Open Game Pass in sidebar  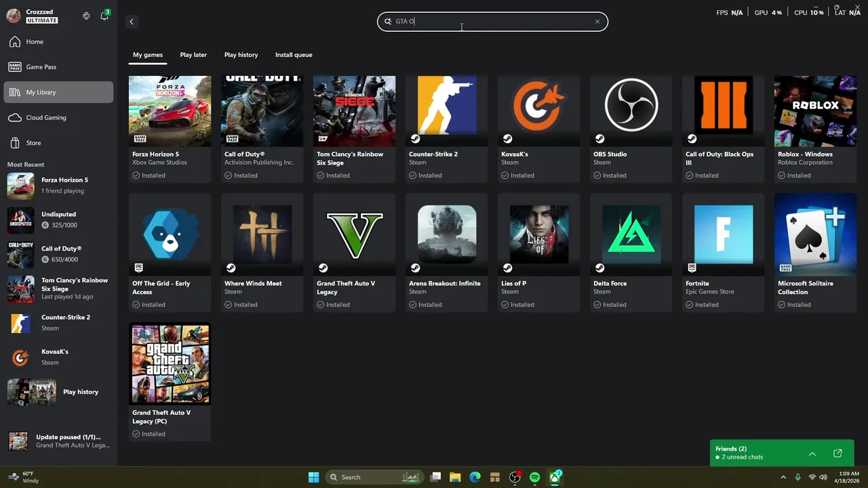tap(58, 67)
